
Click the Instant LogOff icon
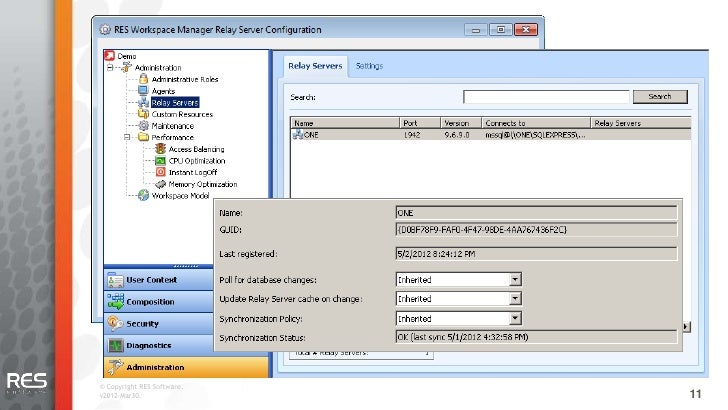coord(160,173)
